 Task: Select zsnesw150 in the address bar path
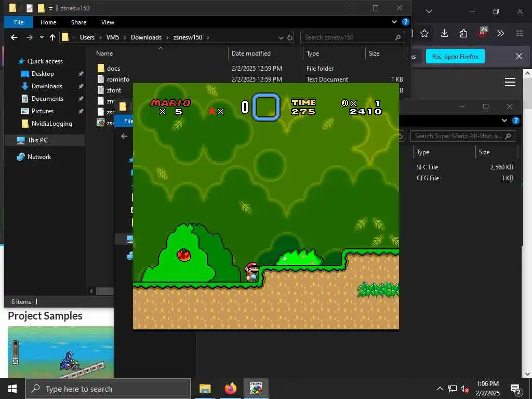pyautogui.click(x=188, y=37)
